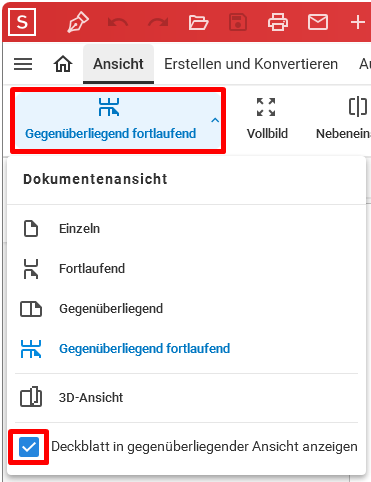Open the Erstellen und Konvertieren tab

pos(251,64)
